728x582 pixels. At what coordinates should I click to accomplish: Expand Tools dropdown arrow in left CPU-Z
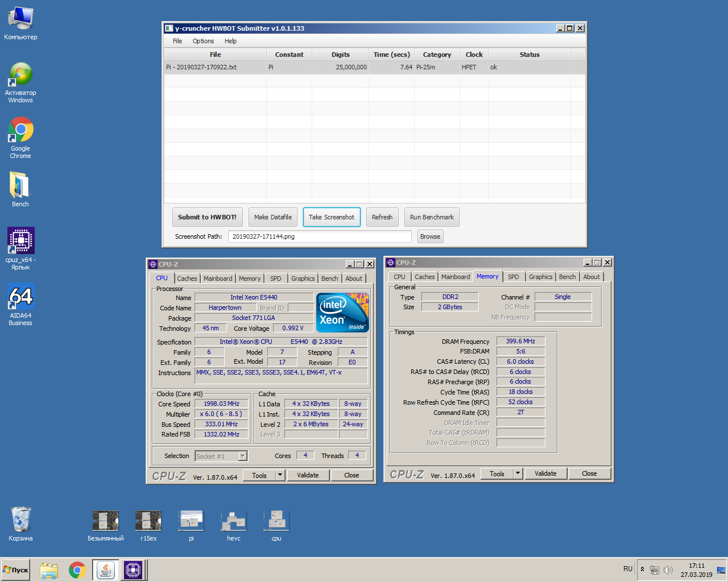280,475
